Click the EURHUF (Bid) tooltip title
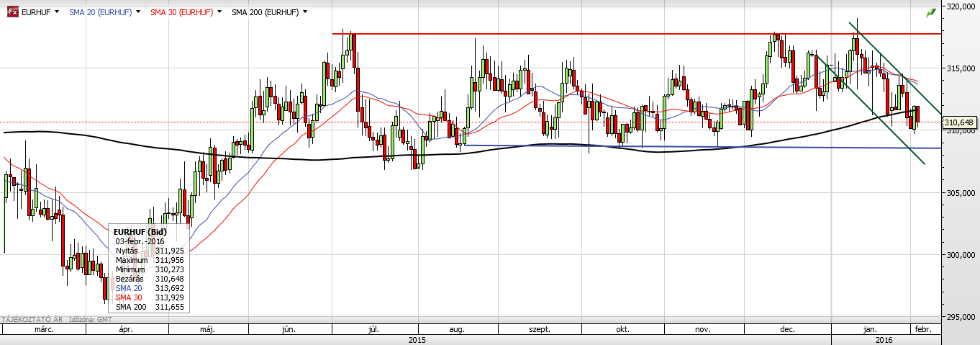 tap(139, 231)
